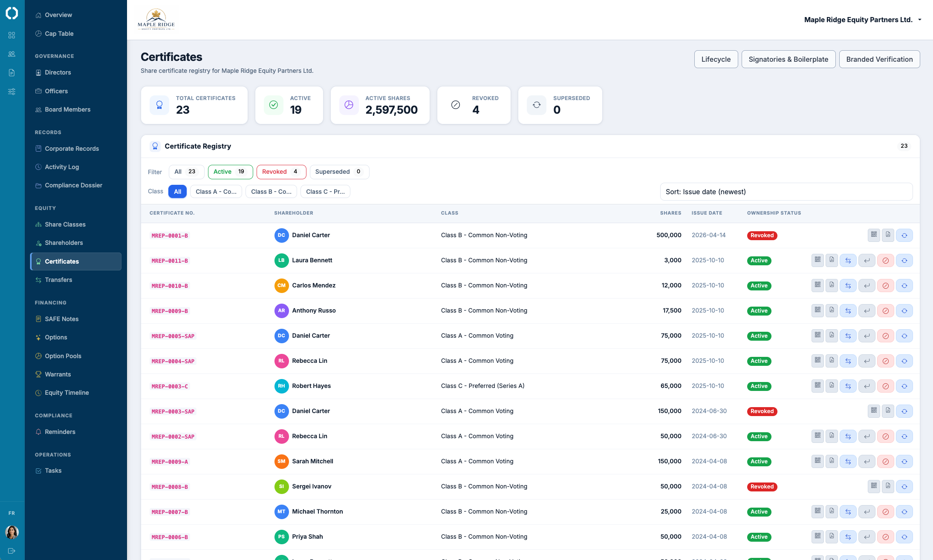Open certificate number MREP-0003-C
This screenshot has height=560, width=933.
click(170, 386)
